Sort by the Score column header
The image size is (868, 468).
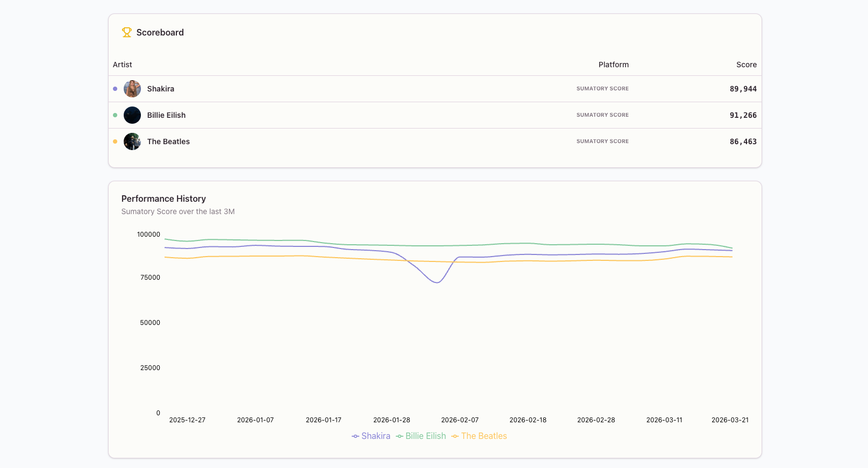point(746,65)
